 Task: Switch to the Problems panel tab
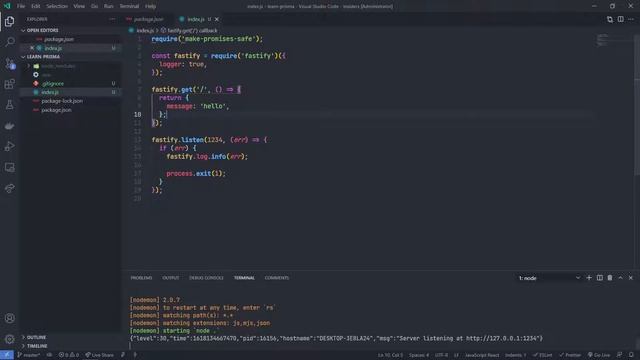pos(141,278)
